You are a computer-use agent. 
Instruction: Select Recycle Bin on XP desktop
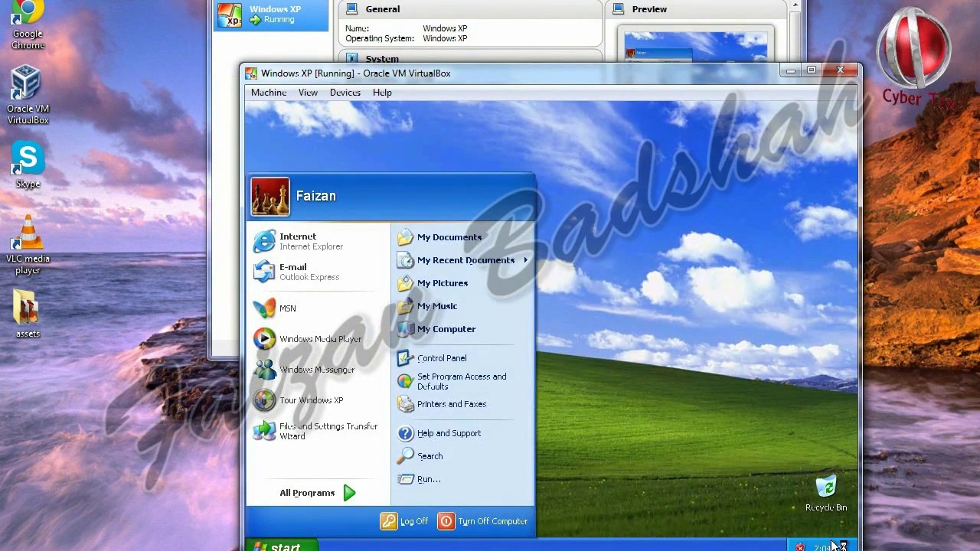pyautogui.click(x=826, y=494)
